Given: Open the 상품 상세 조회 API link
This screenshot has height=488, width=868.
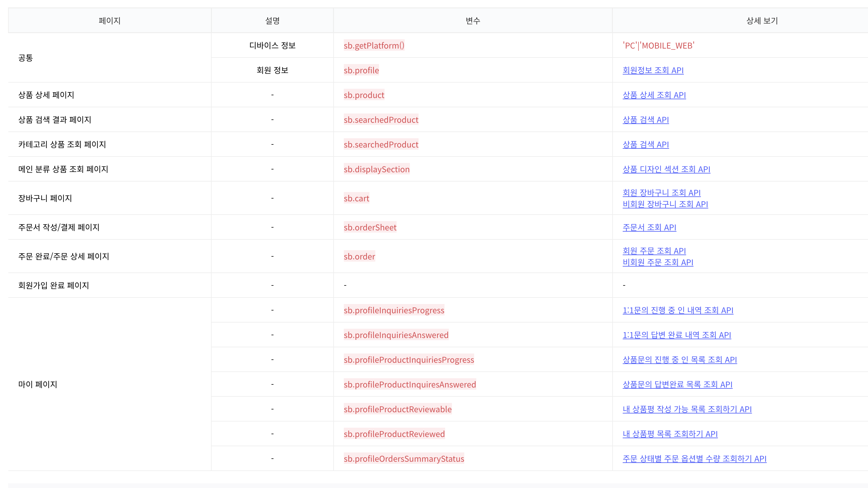Looking at the screenshot, I should (654, 95).
